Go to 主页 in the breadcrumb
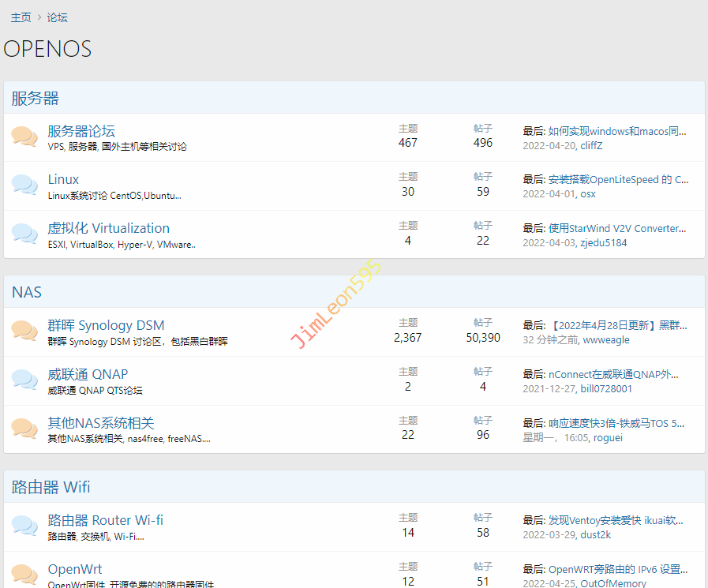 pos(21,17)
